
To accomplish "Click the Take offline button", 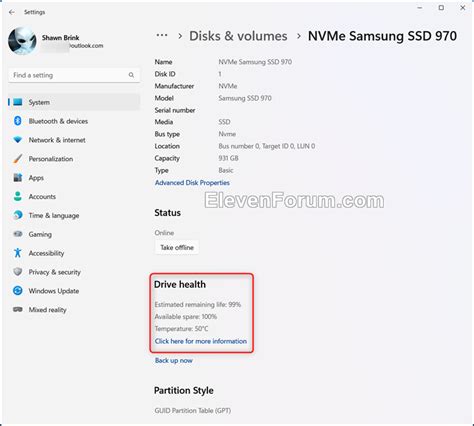I will coord(177,247).
